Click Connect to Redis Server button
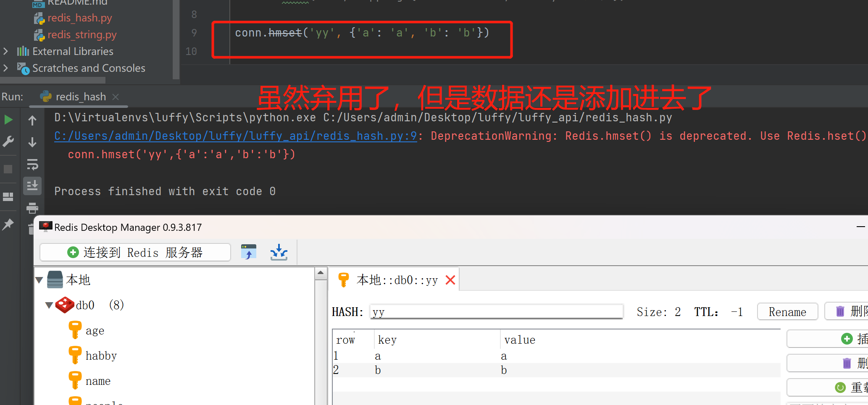The width and height of the screenshot is (868, 405). coord(135,252)
